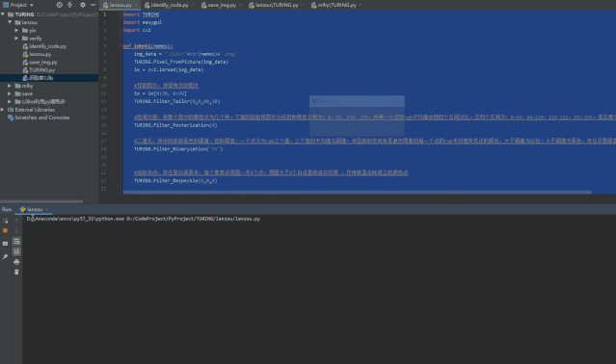This screenshot has height=364, width=616.
Task: Click Project panel horizontal scrollbar
Action: tap(41, 201)
